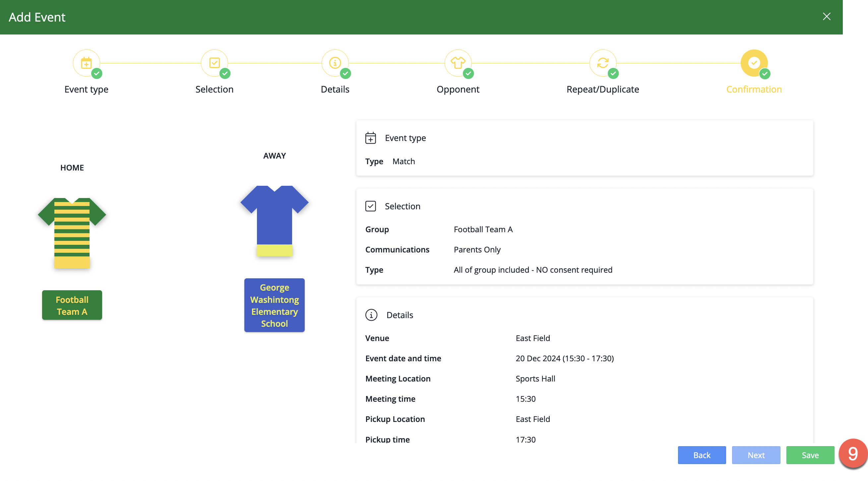Click the Selection checkbox step icon
The width and height of the screenshot is (868, 481).
214,63
